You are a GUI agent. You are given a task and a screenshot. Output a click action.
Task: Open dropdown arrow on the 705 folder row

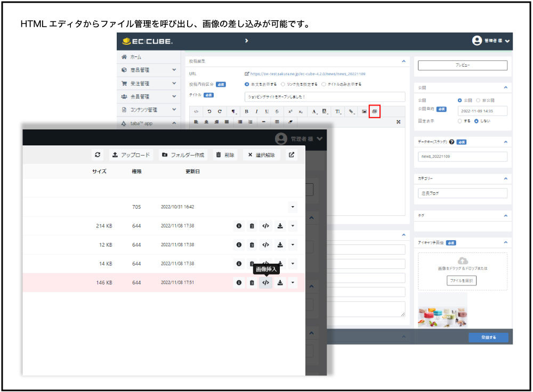pyautogui.click(x=293, y=207)
